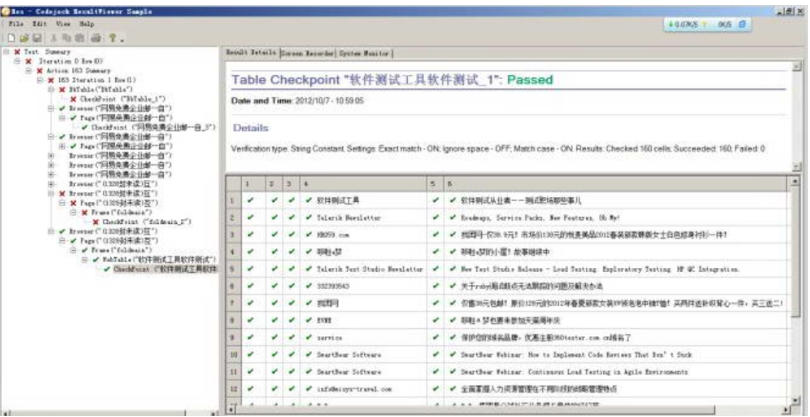This screenshot has height=417, width=810.
Task: Click the Print toolbar icon
Action: point(96,37)
